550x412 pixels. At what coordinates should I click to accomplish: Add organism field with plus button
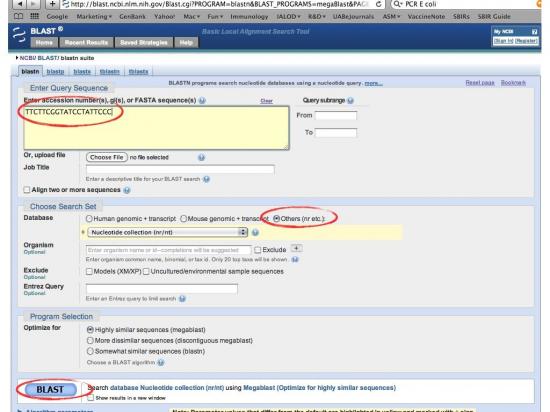pos(297,249)
